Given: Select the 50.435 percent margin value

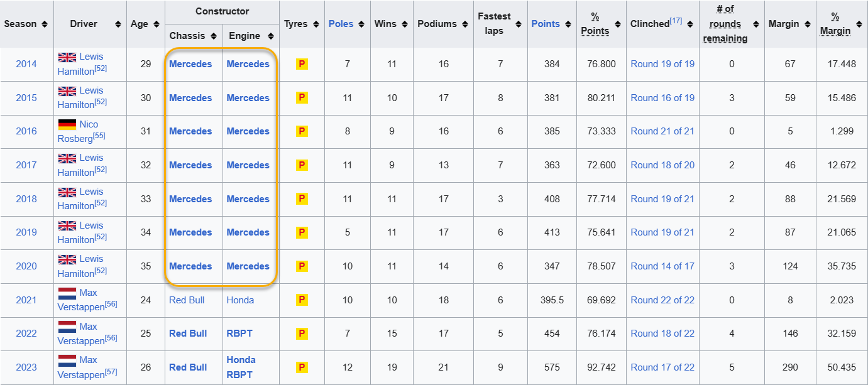Looking at the screenshot, I should pyautogui.click(x=842, y=367).
